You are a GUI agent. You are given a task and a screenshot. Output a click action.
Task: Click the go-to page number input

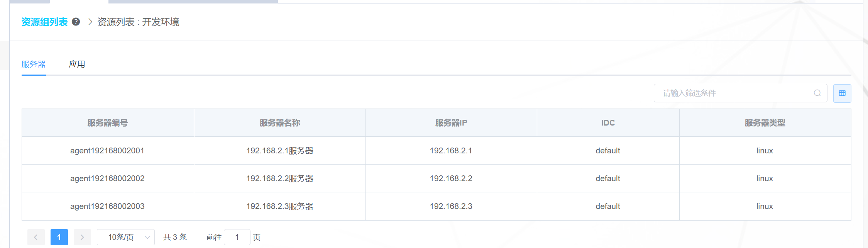[237, 237]
